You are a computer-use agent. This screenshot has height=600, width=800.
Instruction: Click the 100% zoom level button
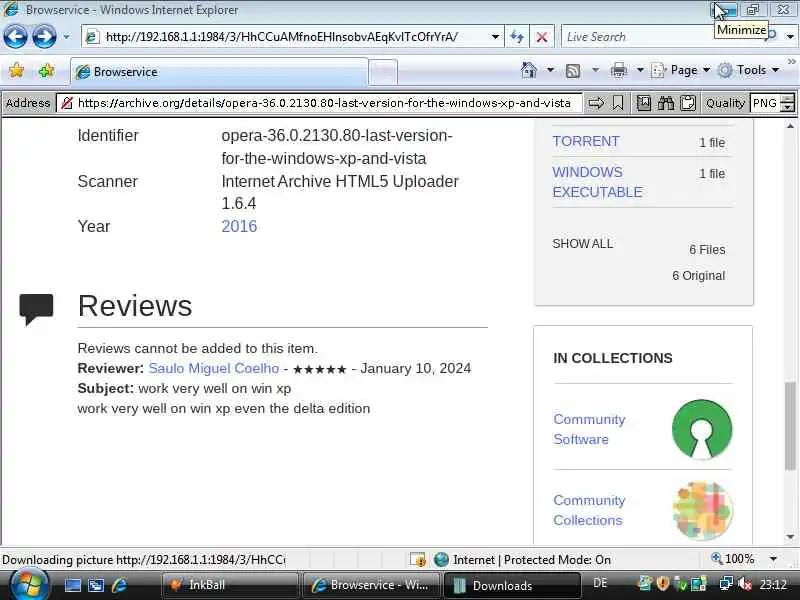click(733, 559)
